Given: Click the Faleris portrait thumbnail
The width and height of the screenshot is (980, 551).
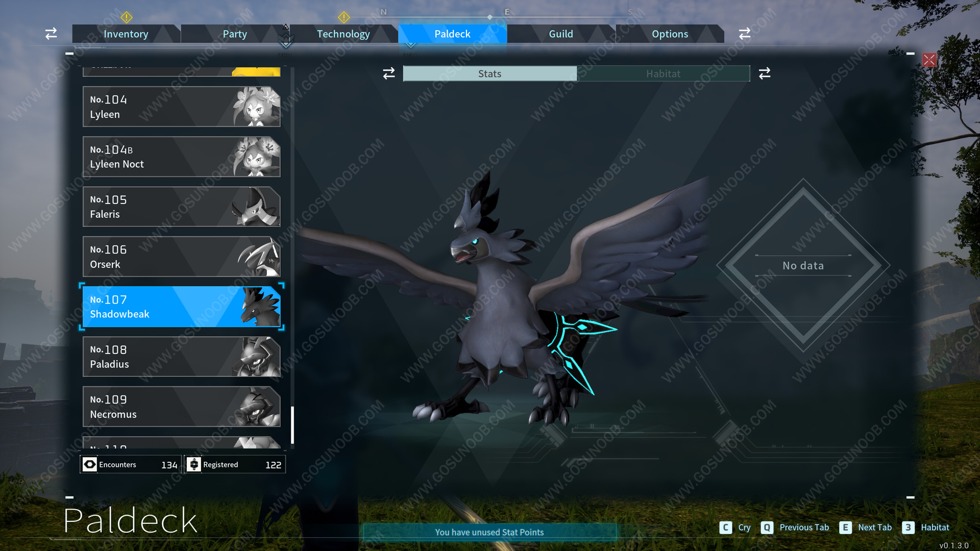Looking at the screenshot, I should coord(256,207).
